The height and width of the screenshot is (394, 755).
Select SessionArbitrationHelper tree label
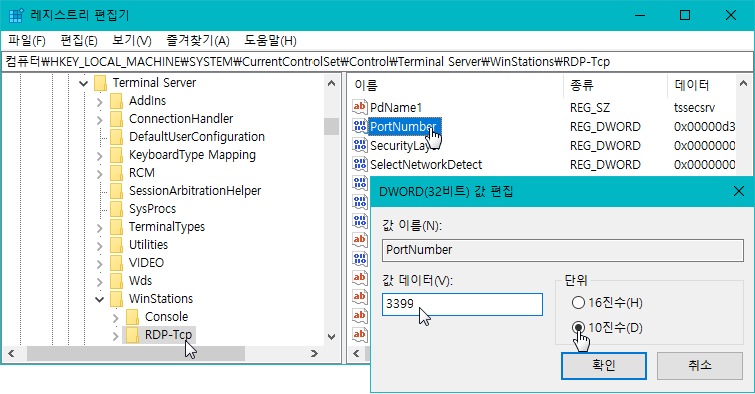point(195,191)
